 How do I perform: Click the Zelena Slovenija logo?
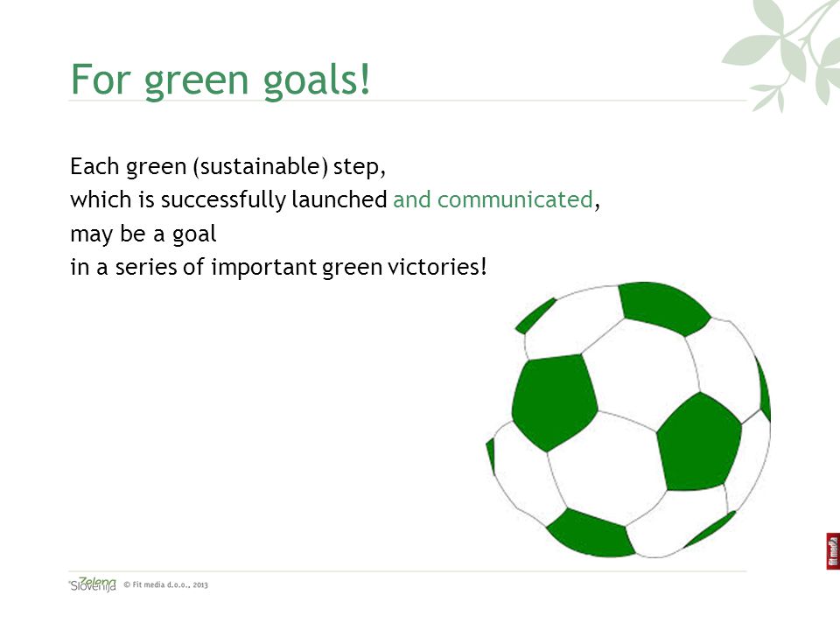92,584
